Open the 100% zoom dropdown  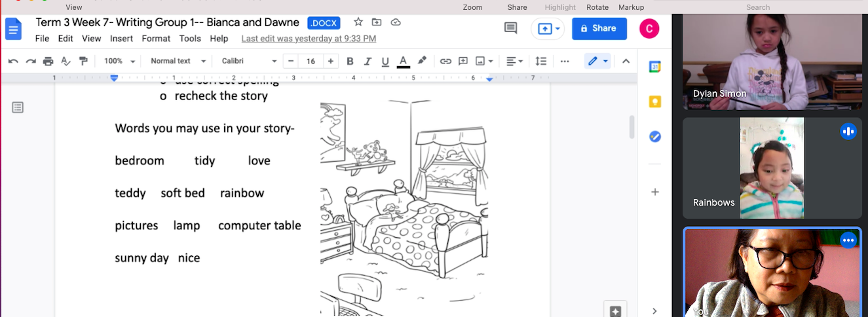click(120, 61)
